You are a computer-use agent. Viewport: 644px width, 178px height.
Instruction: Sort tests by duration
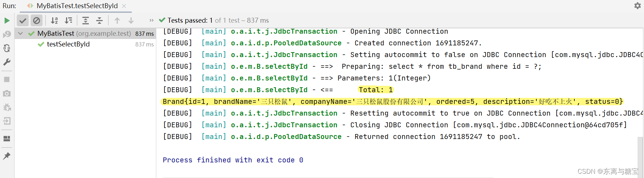click(x=68, y=21)
